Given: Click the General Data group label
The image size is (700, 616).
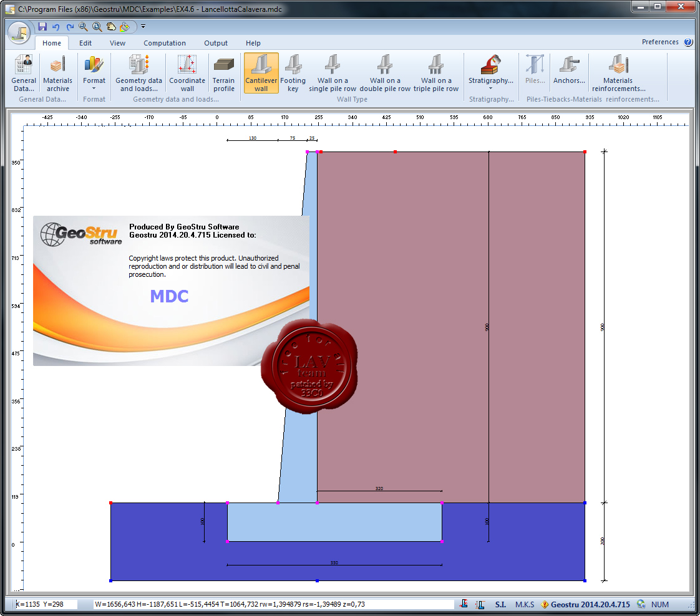Looking at the screenshot, I should coord(42,99).
